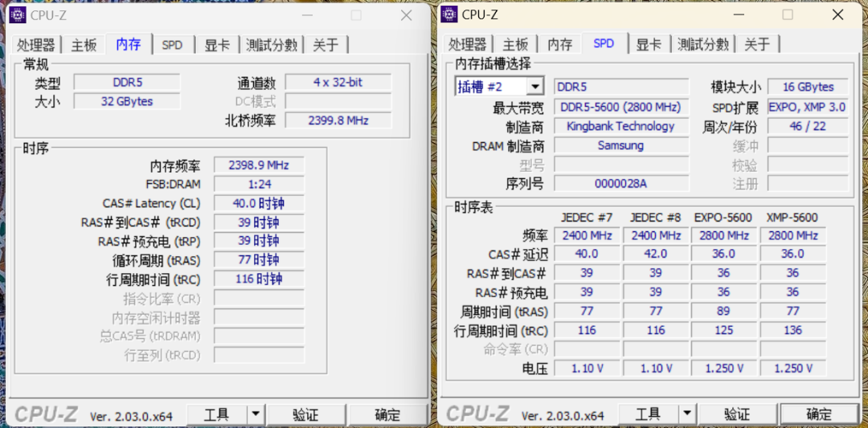Image resolution: width=868 pixels, height=428 pixels.
Task: Open the 插槽 #2 memory slot dropdown
Action: click(499, 87)
